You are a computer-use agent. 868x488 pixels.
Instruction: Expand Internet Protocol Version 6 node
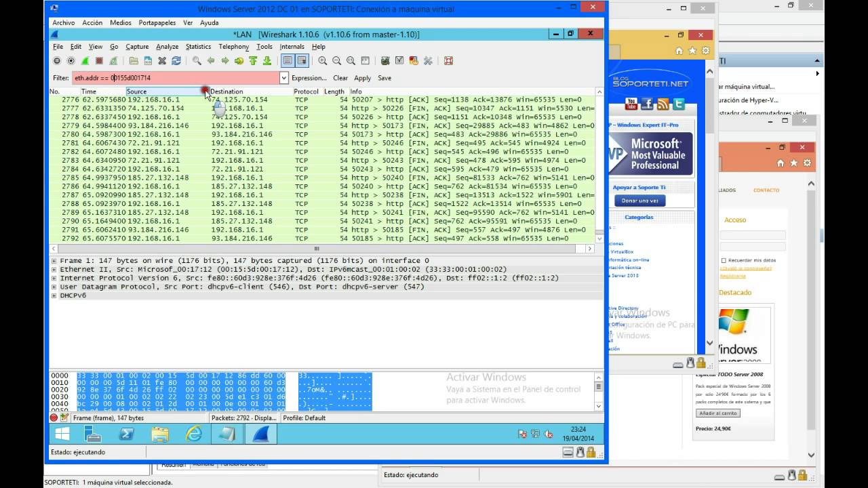[x=54, y=278]
